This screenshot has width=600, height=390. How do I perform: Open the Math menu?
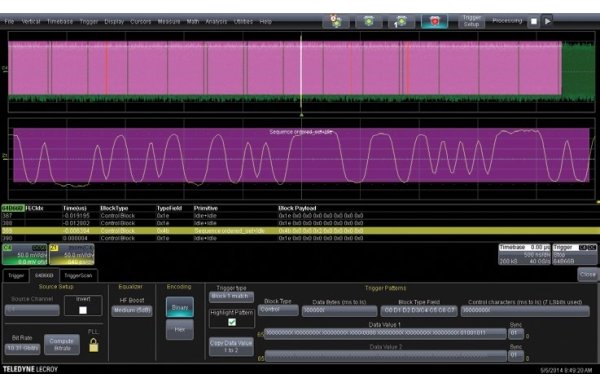(193, 21)
